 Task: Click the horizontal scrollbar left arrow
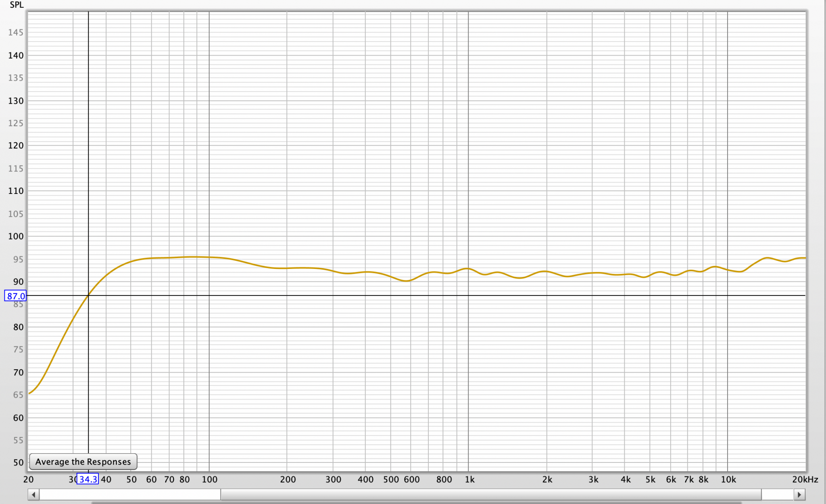click(x=33, y=495)
